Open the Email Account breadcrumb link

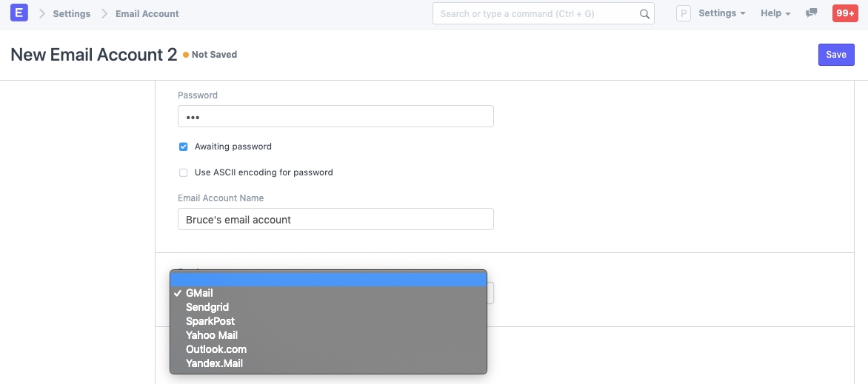tap(147, 13)
